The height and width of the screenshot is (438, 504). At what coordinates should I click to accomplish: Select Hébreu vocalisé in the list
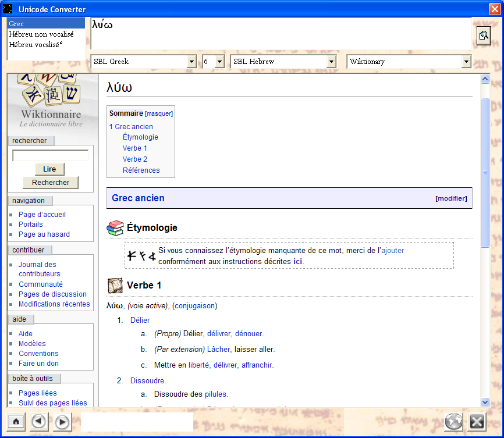tap(46, 45)
